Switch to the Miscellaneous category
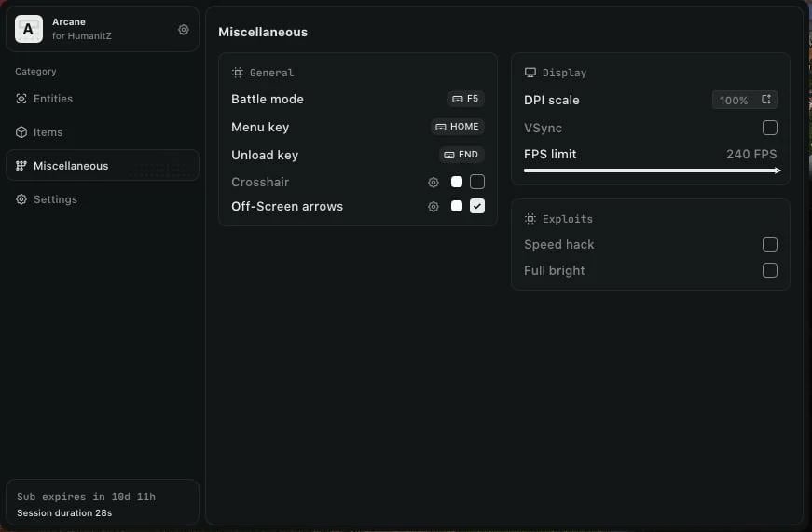This screenshot has width=812, height=532. point(71,166)
